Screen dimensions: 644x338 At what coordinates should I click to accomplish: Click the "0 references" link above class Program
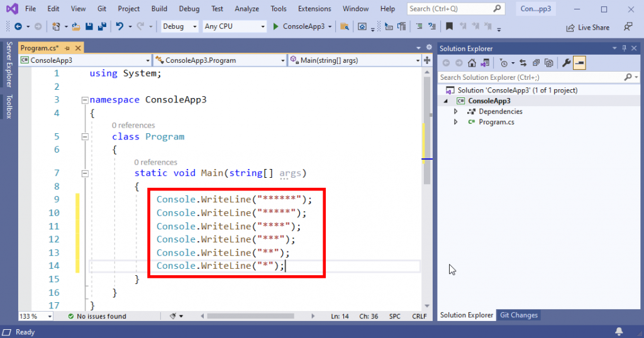133,125
